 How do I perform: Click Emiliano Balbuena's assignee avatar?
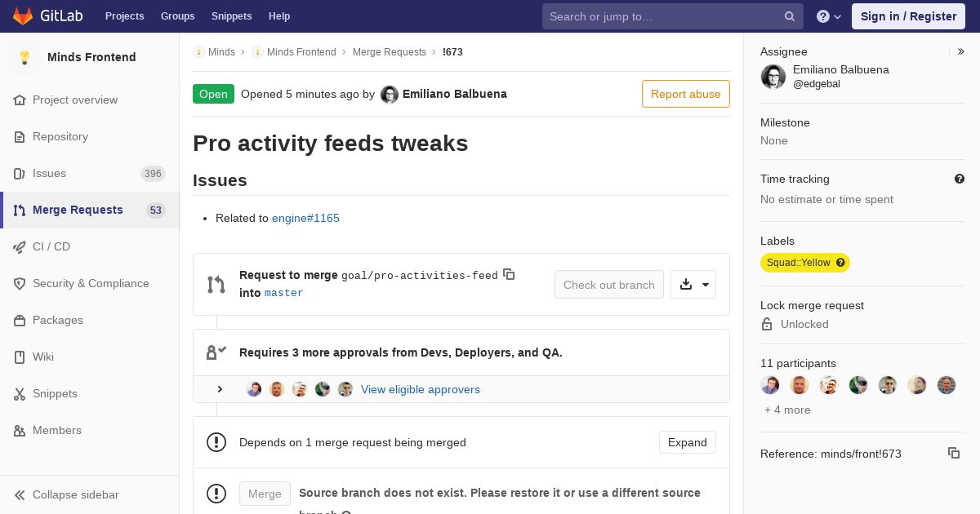(773, 77)
